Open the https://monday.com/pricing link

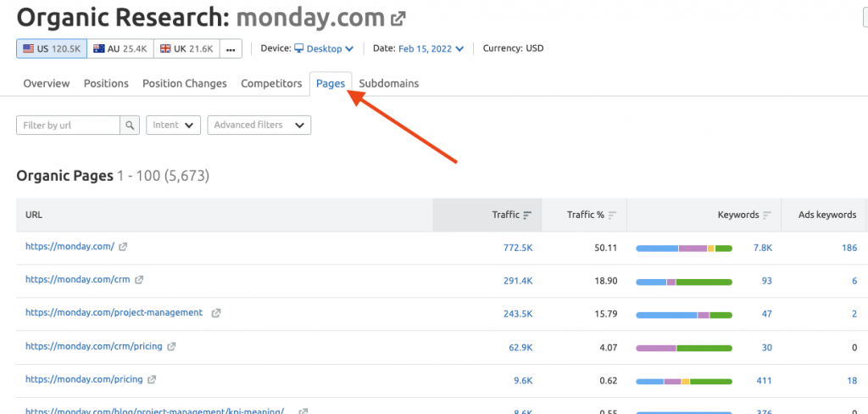tap(84, 379)
